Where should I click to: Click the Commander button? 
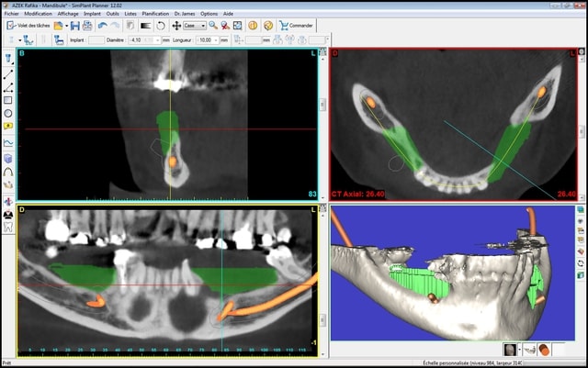point(296,26)
